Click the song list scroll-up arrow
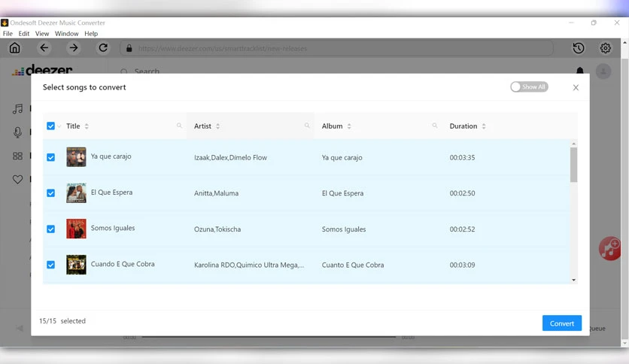629x364 pixels. pyautogui.click(x=573, y=144)
